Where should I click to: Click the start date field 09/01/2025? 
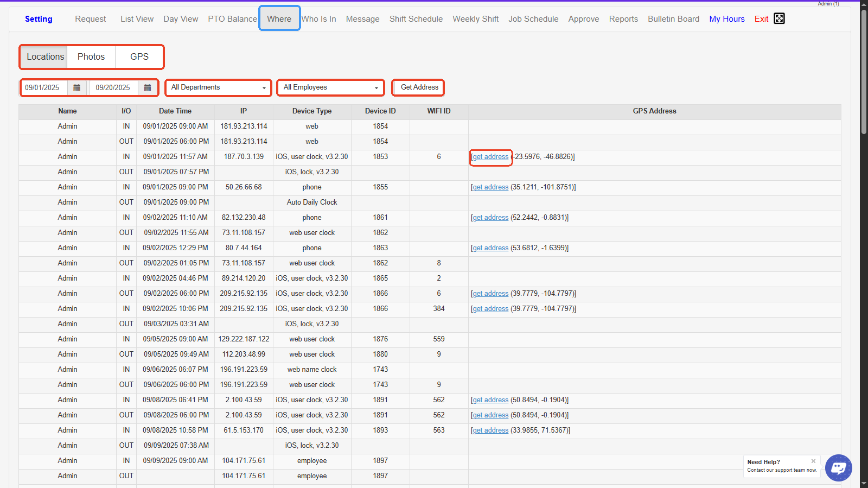click(43, 87)
